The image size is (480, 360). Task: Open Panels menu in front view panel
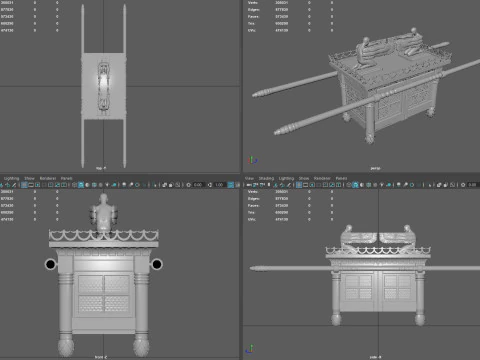(x=66, y=178)
